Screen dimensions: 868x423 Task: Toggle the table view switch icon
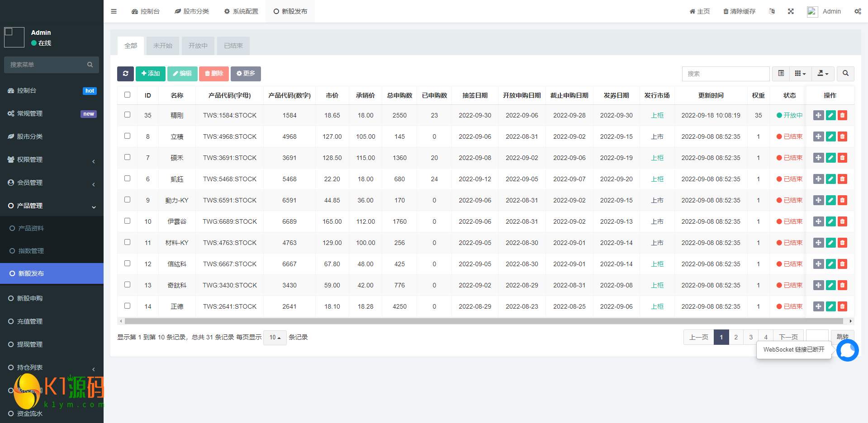781,74
